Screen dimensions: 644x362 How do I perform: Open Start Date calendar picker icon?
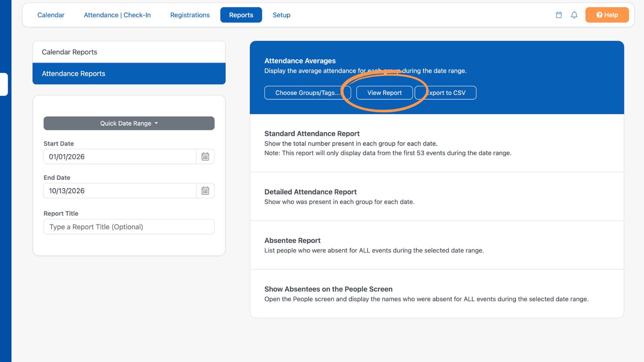coord(205,156)
